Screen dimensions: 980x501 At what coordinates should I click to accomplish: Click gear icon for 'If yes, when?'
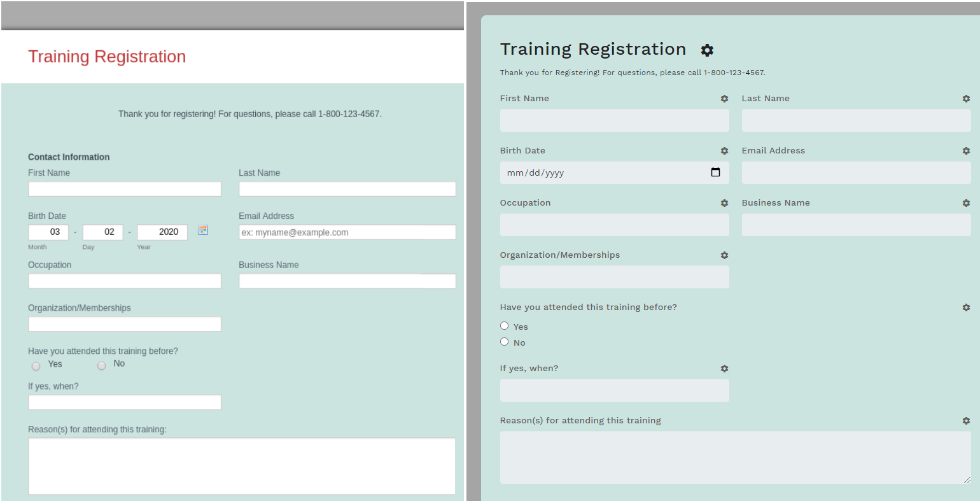coord(724,369)
